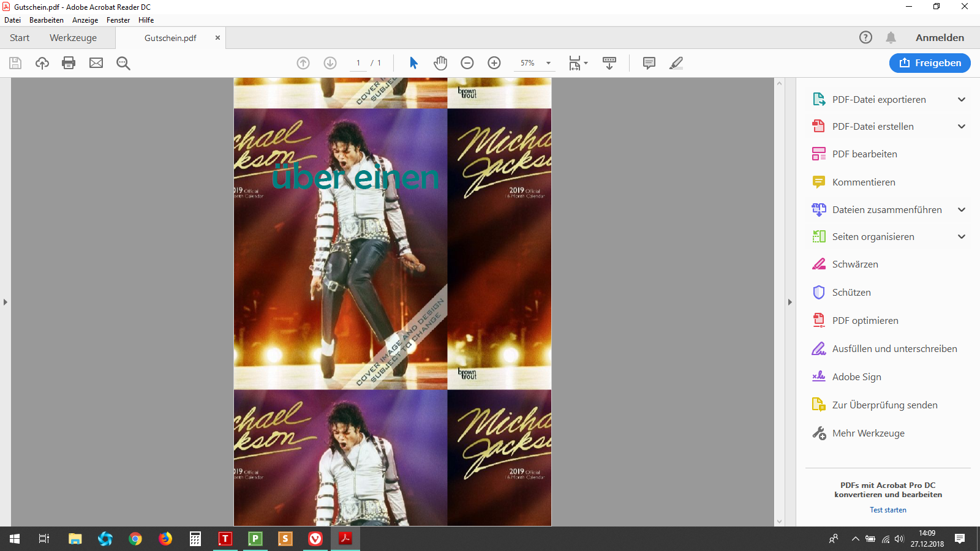The height and width of the screenshot is (551, 980).
Task: Expand PDF-Datei exportieren chevron
Action: point(962,99)
